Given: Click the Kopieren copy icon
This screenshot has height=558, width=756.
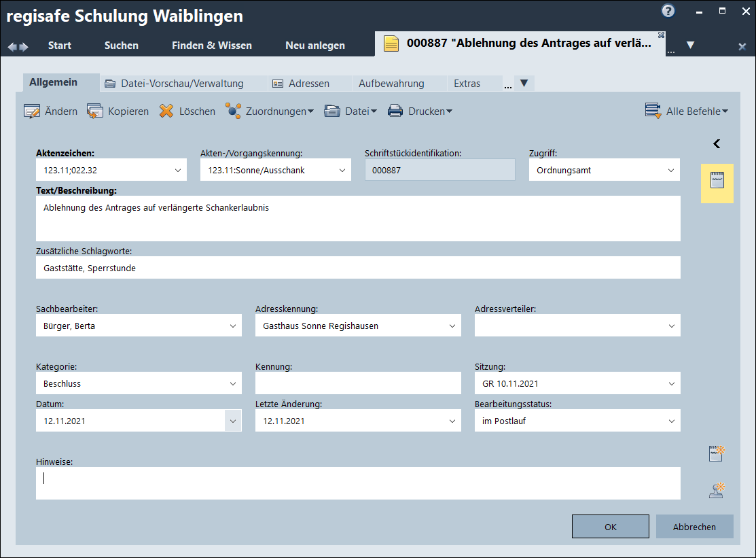Looking at the screenshot, I should click(95, 111).
